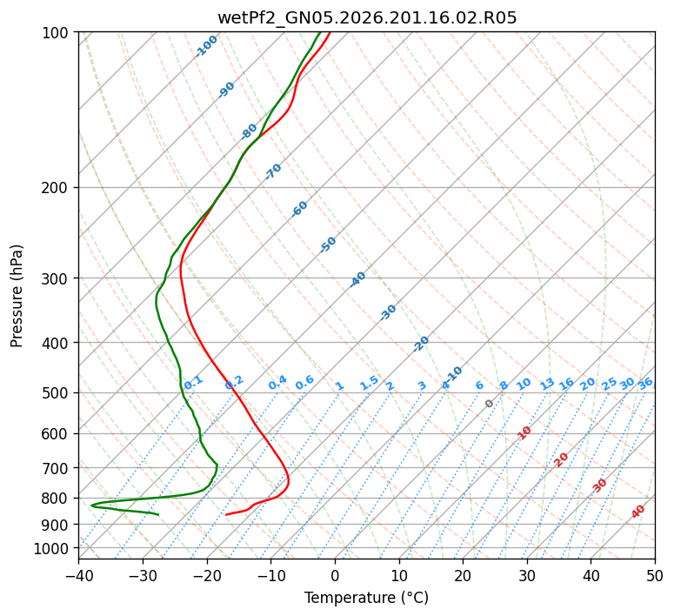Click the -100 isotherm label
The height and width of the screenshot is (616, 674).
coord(206,46)
